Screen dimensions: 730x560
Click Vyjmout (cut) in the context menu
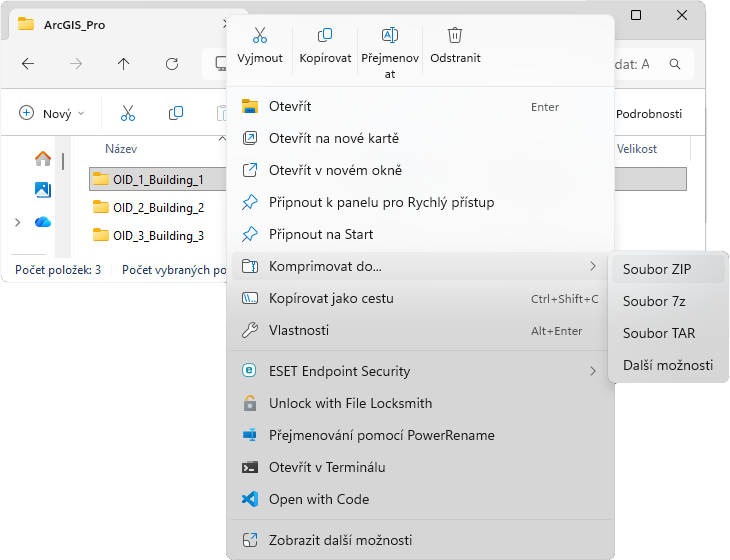pos(260,46)
